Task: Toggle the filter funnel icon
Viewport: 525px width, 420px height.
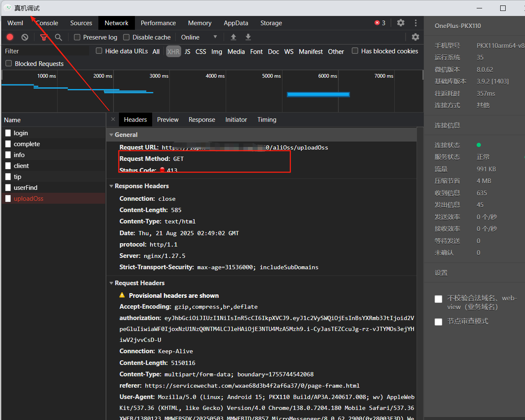Action: coord(43,37)
